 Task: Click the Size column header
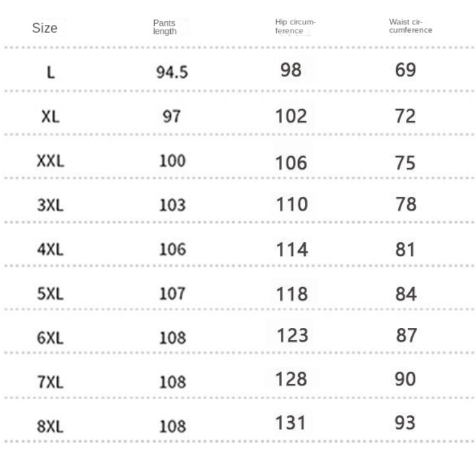[45, 28]
